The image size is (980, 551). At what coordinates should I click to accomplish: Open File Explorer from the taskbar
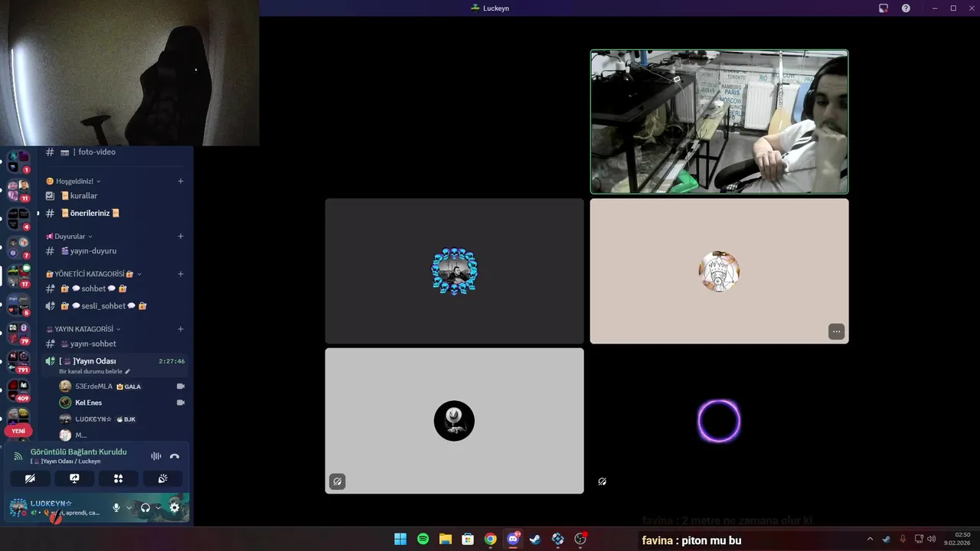point(446,540)
